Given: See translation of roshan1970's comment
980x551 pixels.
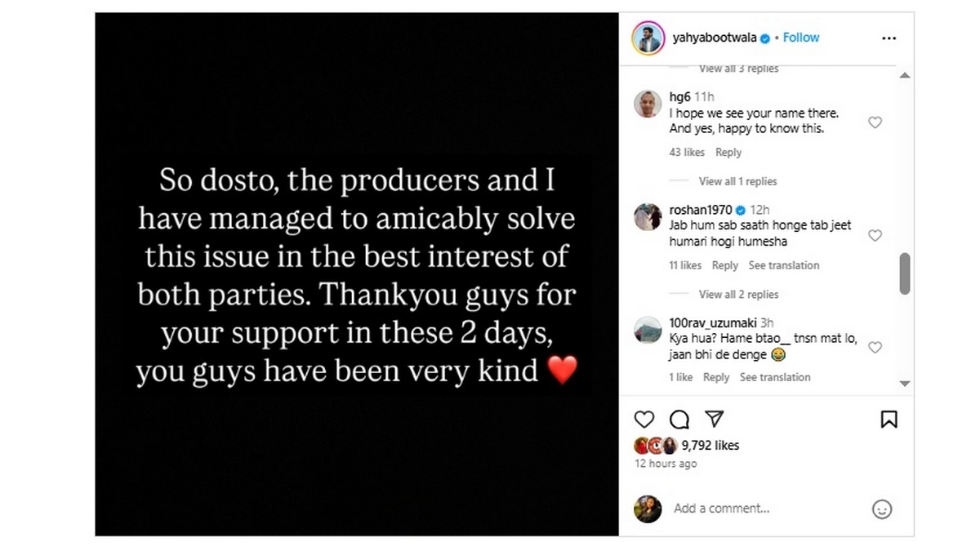Looking at the screenshot, I should 784,265.
